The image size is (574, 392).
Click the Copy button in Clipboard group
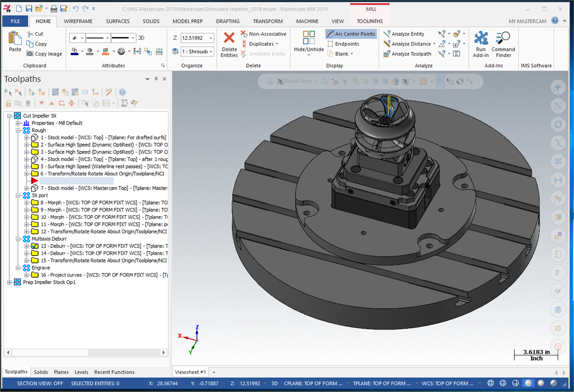(37, 44)
